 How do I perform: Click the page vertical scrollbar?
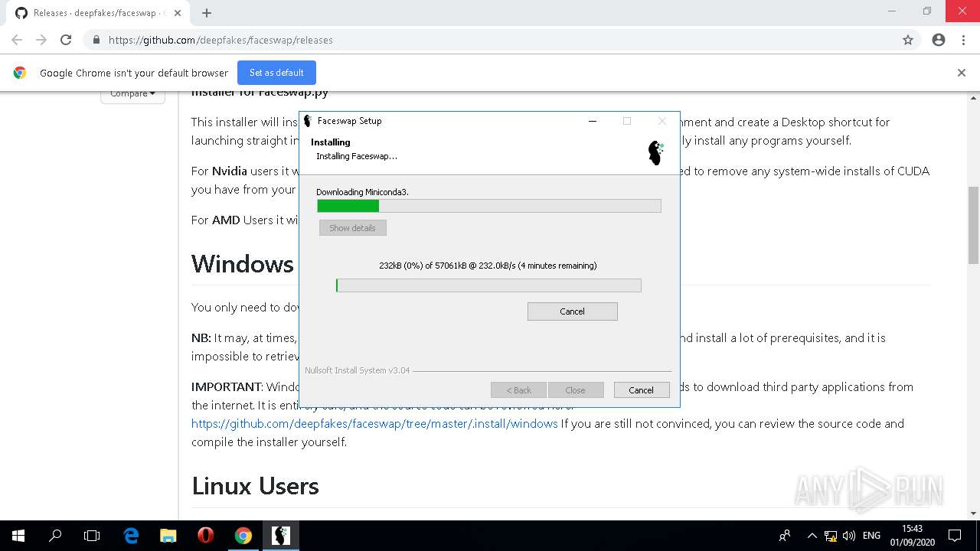click(x=973, y=226)
